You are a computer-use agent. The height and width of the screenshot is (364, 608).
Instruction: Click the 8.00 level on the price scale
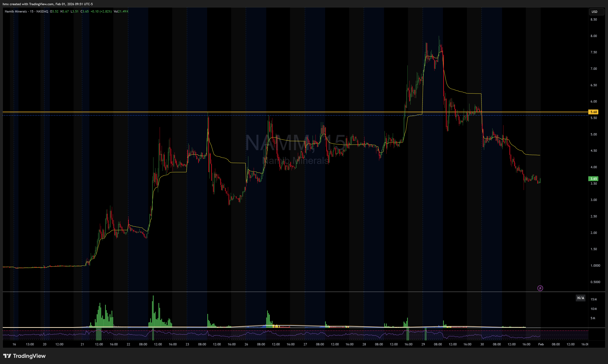coord(593,36)
